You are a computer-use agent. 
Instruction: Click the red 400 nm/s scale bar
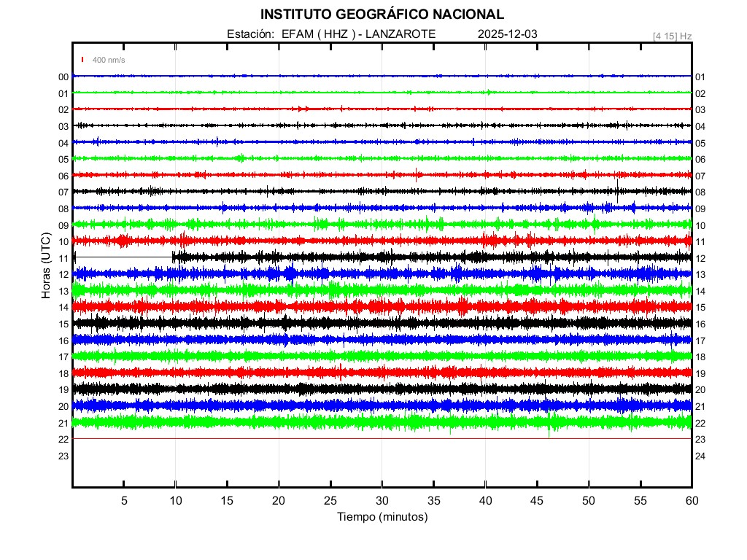[x=83, y=60]
